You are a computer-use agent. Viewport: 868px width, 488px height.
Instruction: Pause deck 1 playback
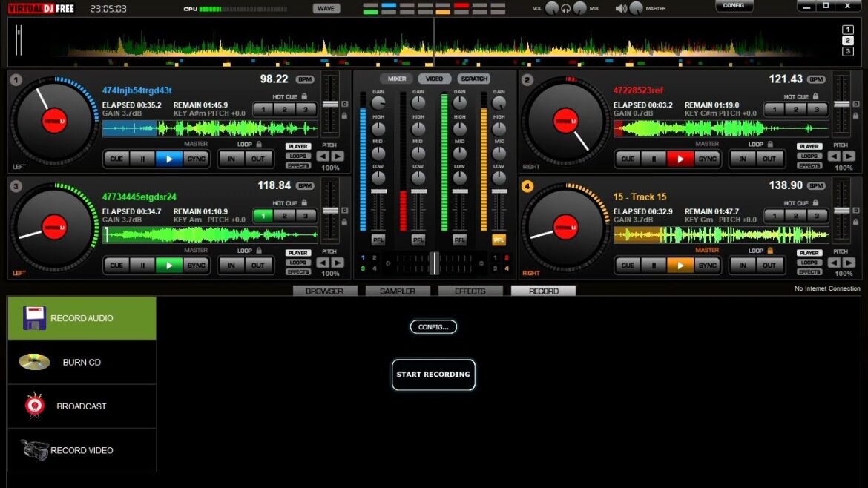click(142, 159)
